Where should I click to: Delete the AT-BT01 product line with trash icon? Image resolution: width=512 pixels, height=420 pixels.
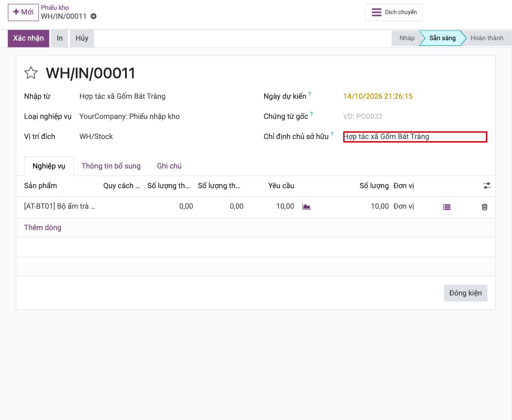click(x=485, y=207)
